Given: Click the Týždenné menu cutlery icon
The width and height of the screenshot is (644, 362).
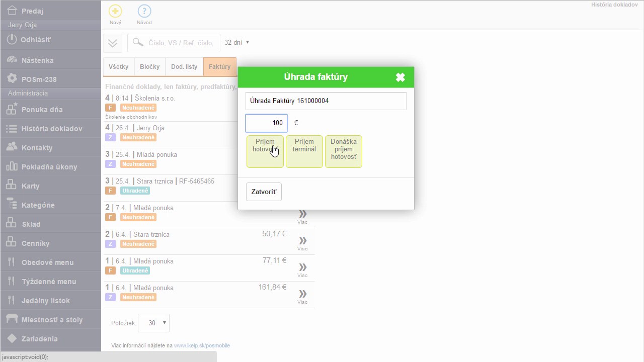Looking at the screenshot, I should [x=12, y=281].
